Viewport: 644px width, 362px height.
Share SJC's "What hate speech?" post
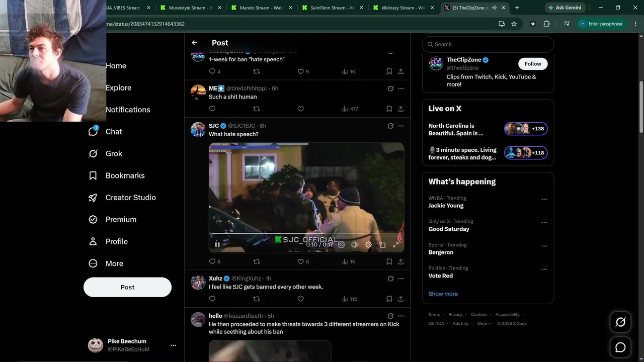[x=401, y=261]
